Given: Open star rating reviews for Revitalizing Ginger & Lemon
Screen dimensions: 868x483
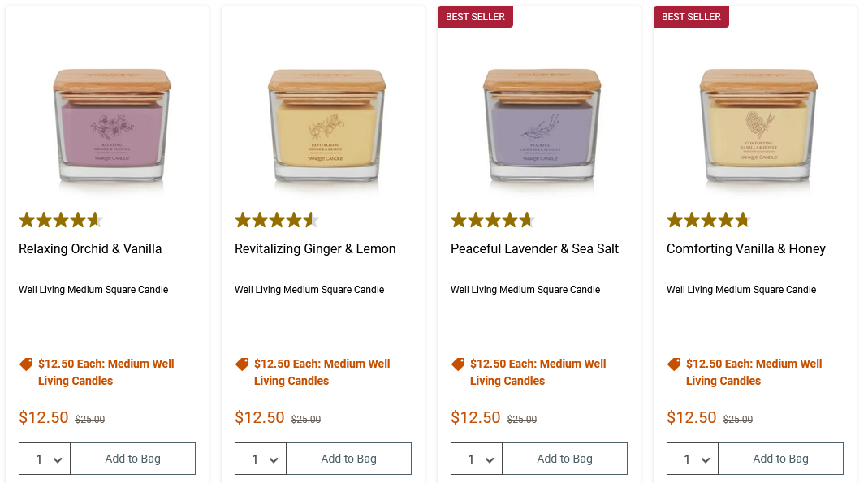Looking at the screenshot, I should (277, 220).
